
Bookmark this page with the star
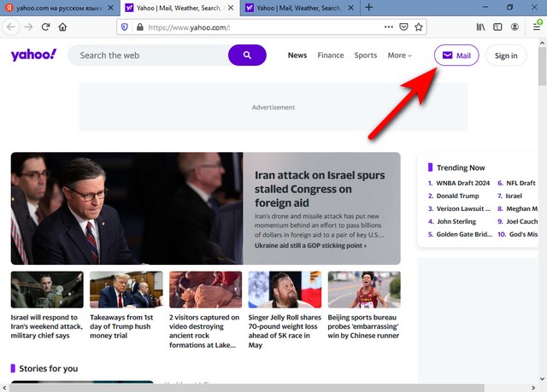419,26
